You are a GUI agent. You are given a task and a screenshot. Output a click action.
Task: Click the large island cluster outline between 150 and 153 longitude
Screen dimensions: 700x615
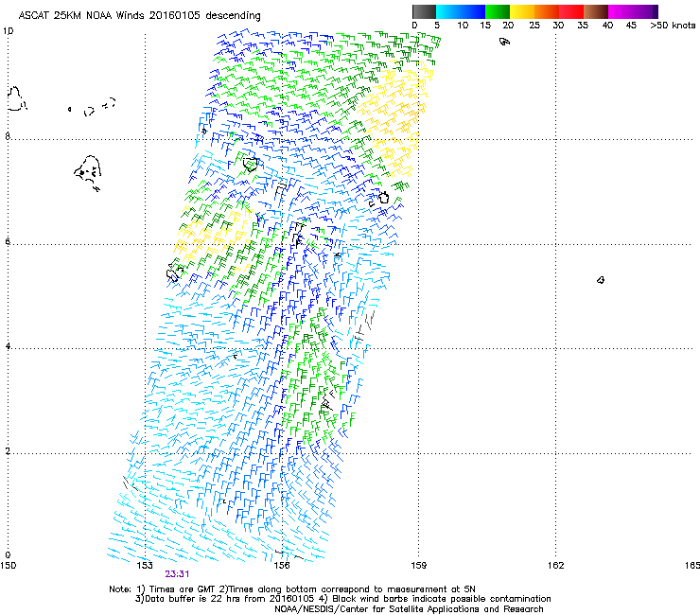click(x=88, y=172)
